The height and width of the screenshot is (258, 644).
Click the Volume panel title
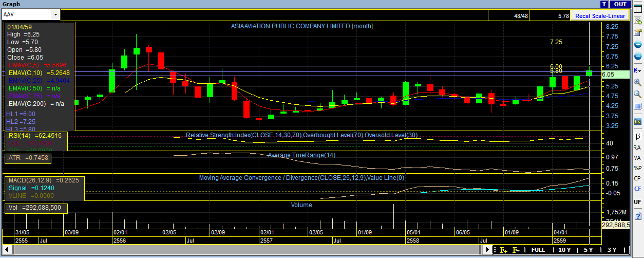301,205
